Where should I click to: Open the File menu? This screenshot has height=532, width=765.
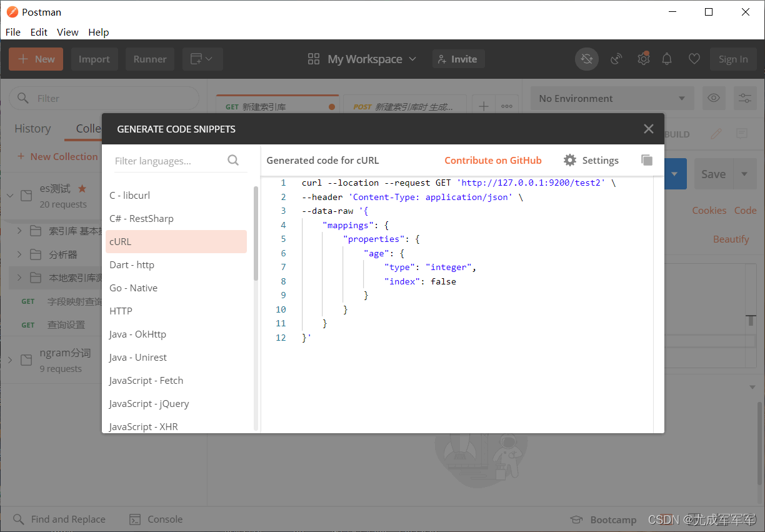(13, 32)
